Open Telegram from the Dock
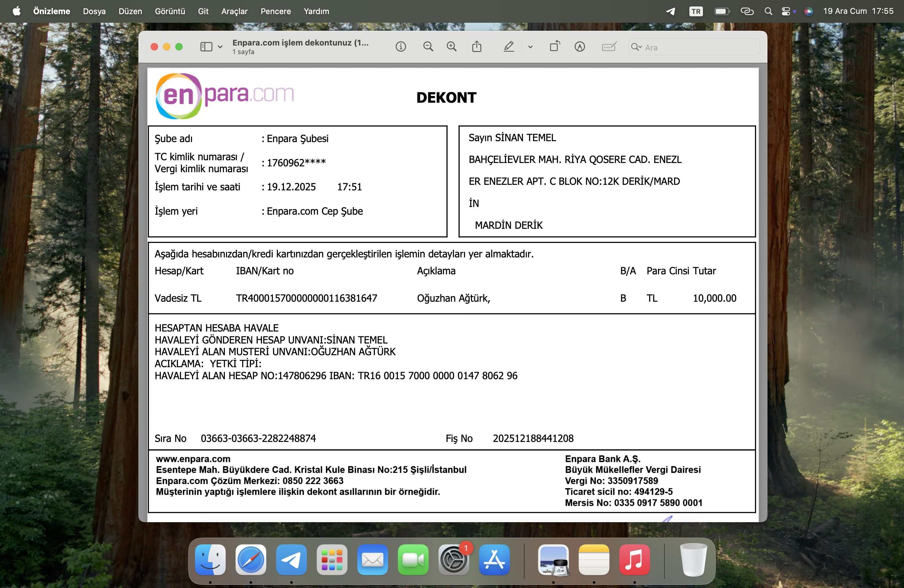Image resolution: width=904 pixels, height=588 pixels. [x=291, y=559]
